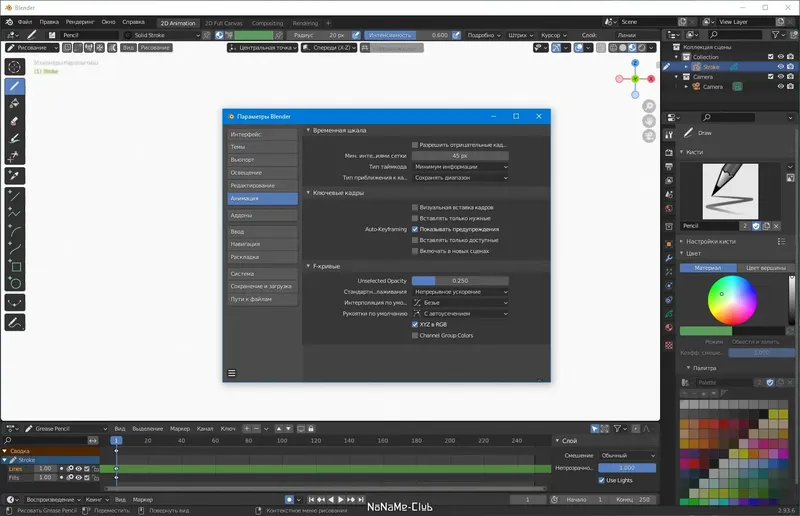Select the Fill bucket tool
Viewport: 800px width, 516px height.
[15, 104]
